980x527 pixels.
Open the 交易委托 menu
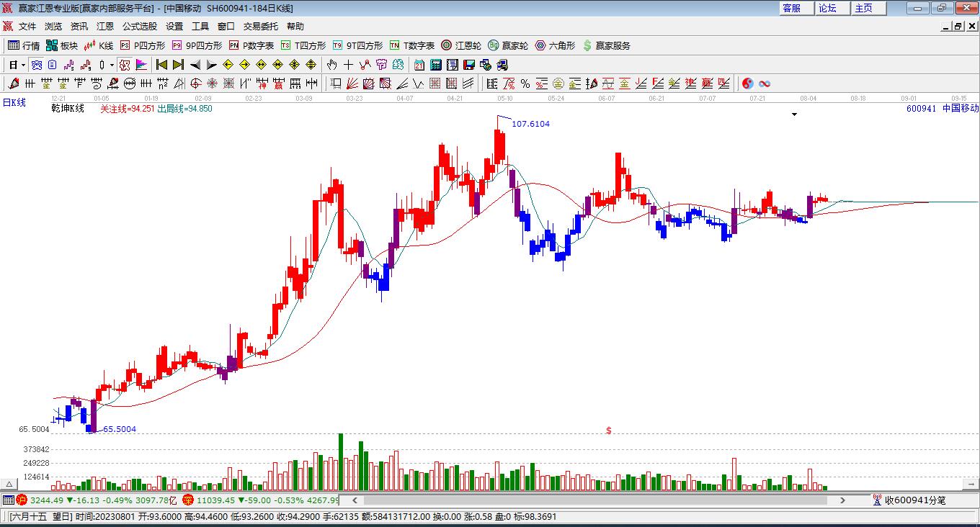coord(261,27)
